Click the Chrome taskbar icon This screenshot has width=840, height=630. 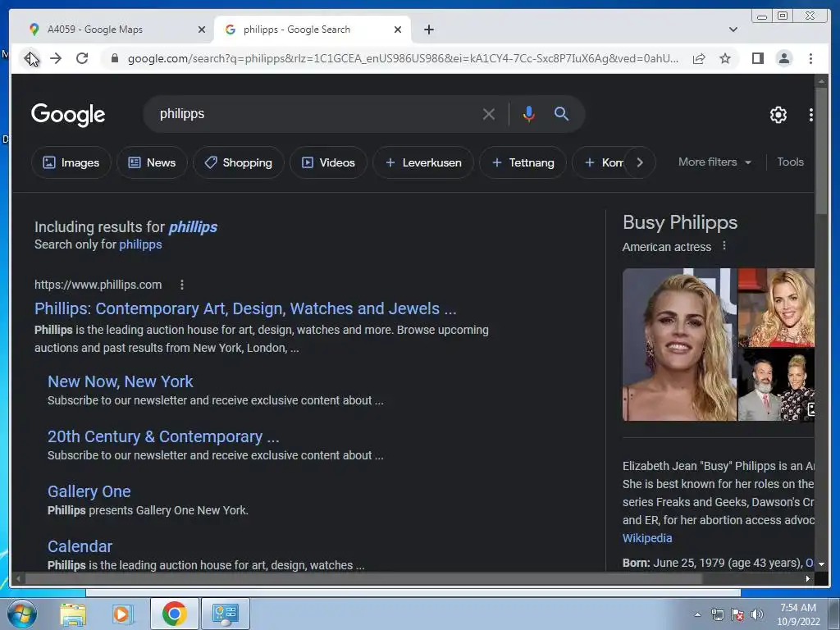coord(174,614)
